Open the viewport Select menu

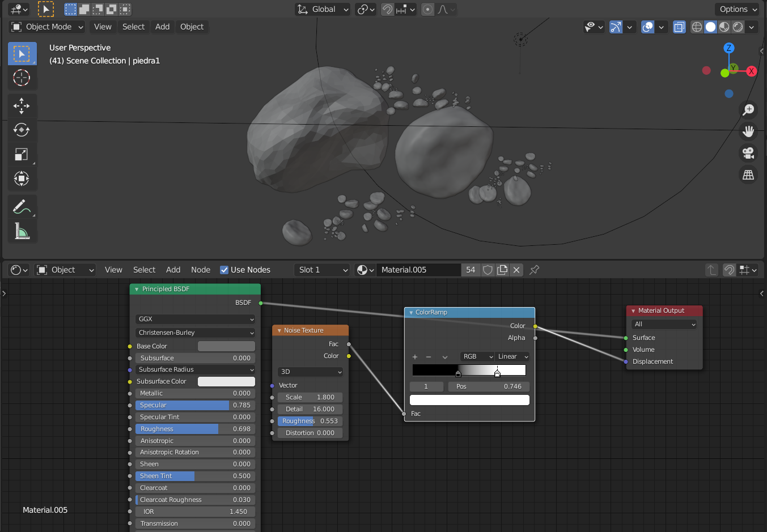point(133,27)
